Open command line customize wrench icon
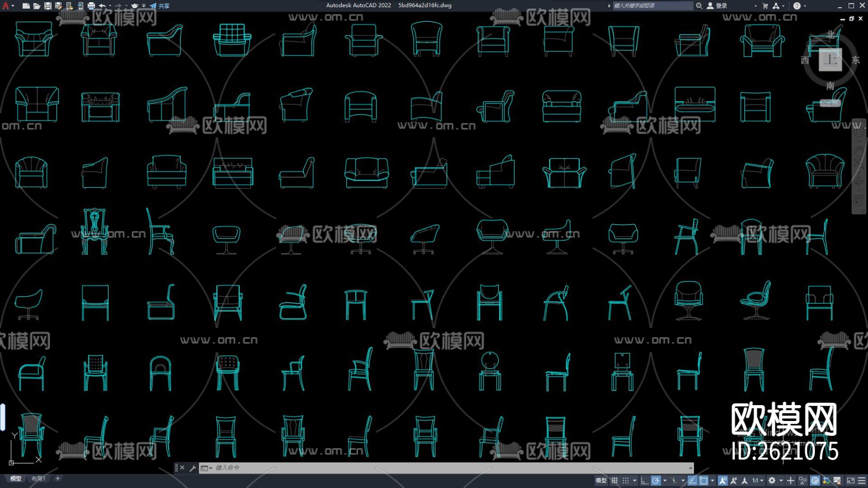Image resolution: width=868 pixels, height=488 pixels. [192, 468]
